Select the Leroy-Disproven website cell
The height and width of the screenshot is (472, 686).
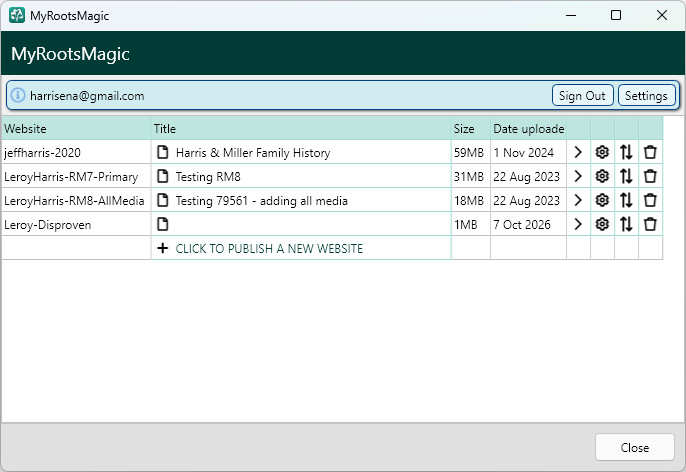tap(76, 224)
